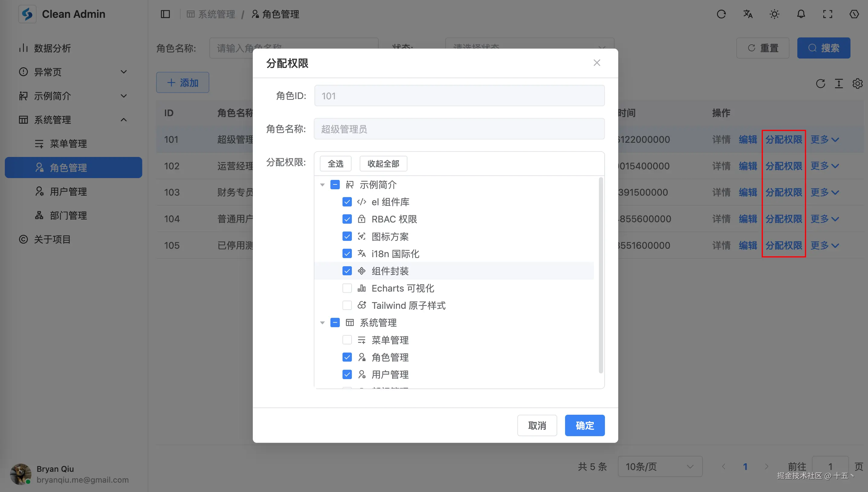The height and width of the screenshot is (492, 868).
Task: Click the 确定 confirm button
Action: pos(584,425)
